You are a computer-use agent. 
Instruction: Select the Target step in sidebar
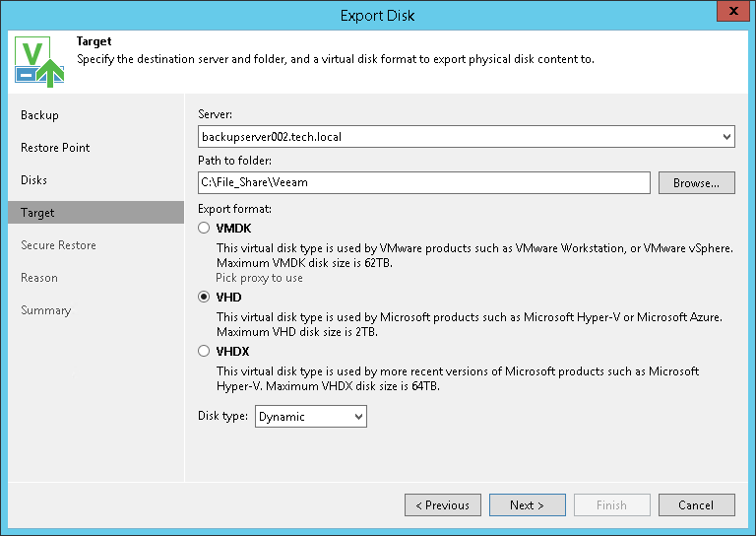[37, 213]
